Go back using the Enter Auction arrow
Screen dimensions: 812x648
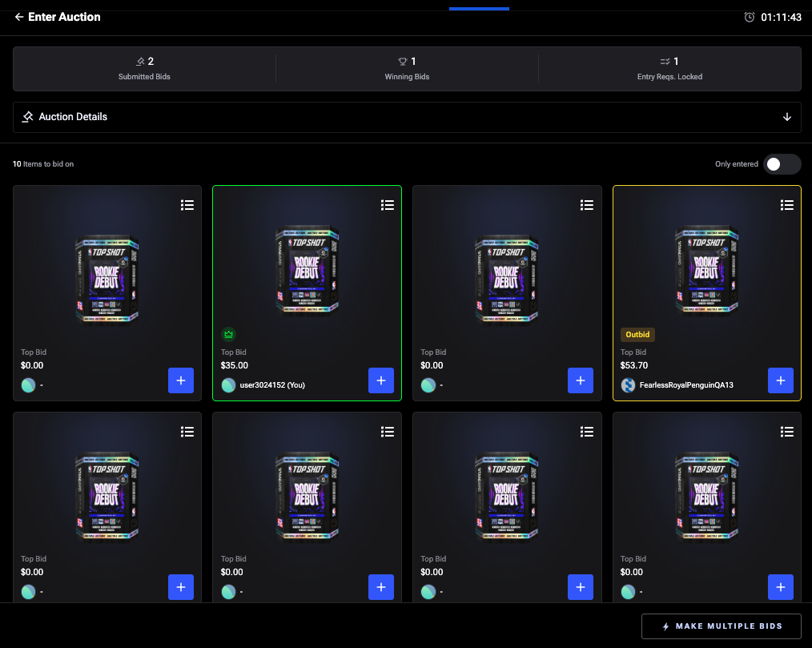point(19,17)
